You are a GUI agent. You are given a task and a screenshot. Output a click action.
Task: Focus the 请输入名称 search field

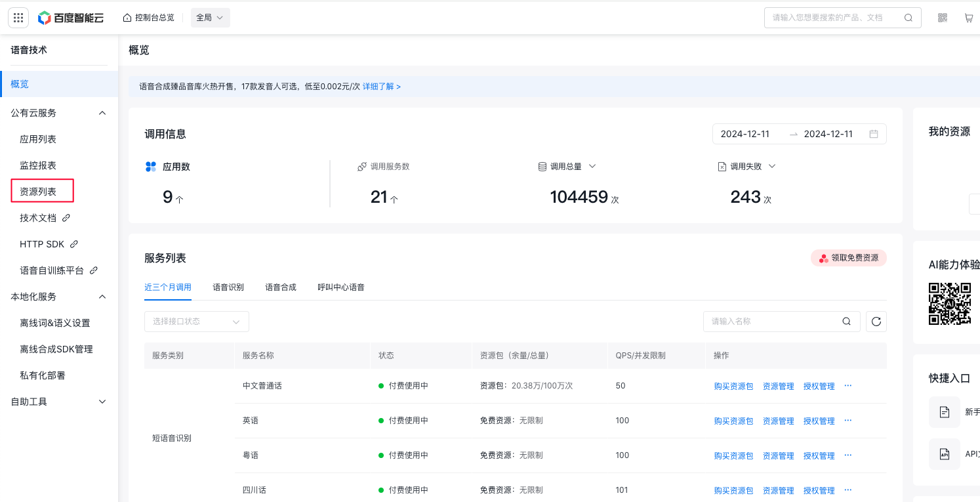tap(782, 322)
